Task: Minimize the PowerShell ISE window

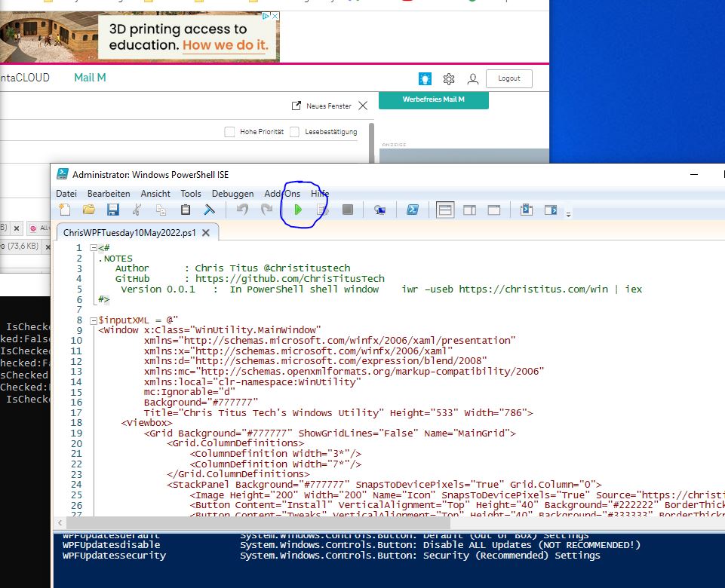Action: pos(694,175)
